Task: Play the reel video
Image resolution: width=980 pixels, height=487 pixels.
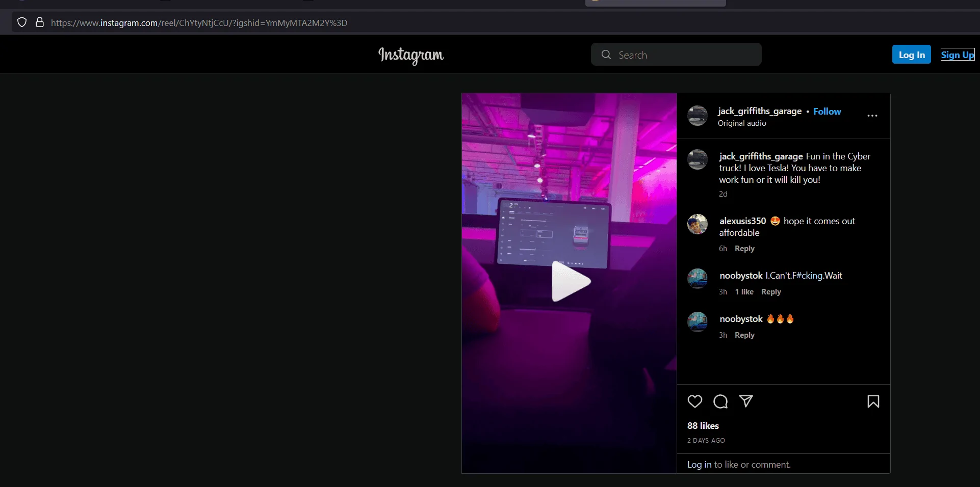Action: [571, 281]
